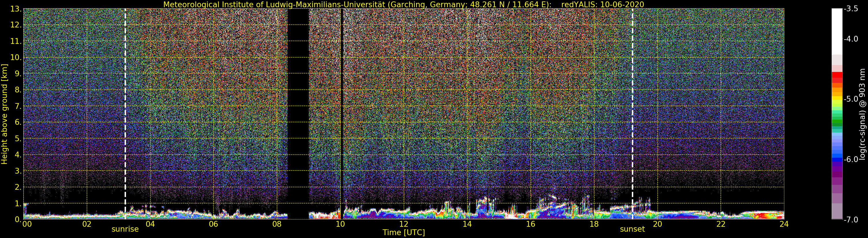Click the white segment of the colorbar

point(837,31)
